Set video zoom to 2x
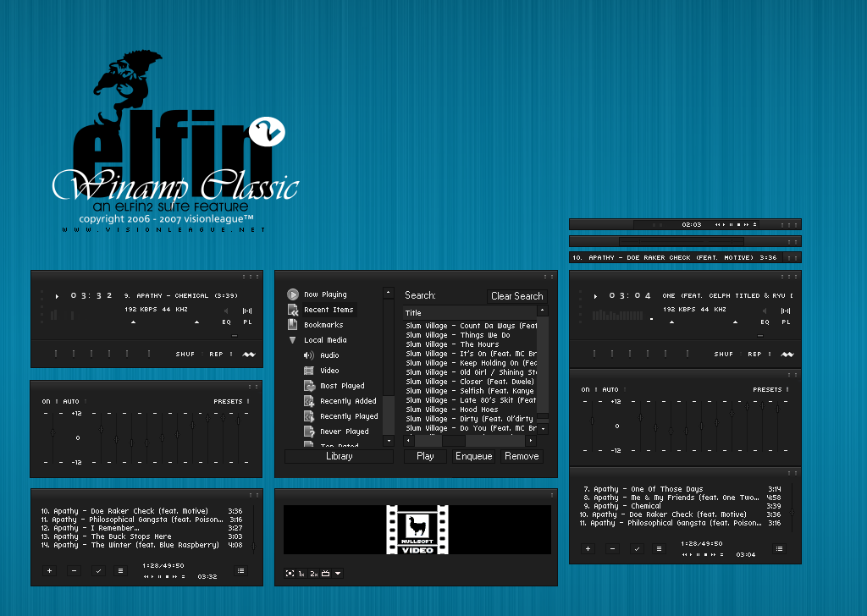 tap(313, 574)
